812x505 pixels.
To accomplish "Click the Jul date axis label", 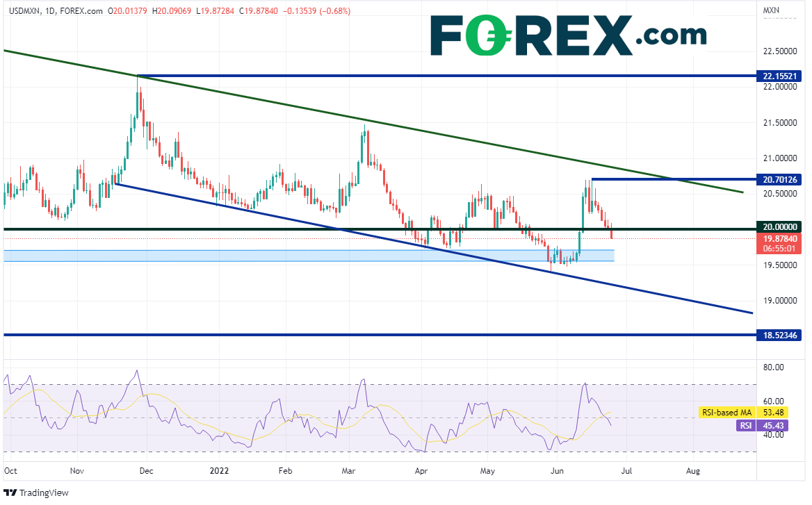I will [626, 471].
